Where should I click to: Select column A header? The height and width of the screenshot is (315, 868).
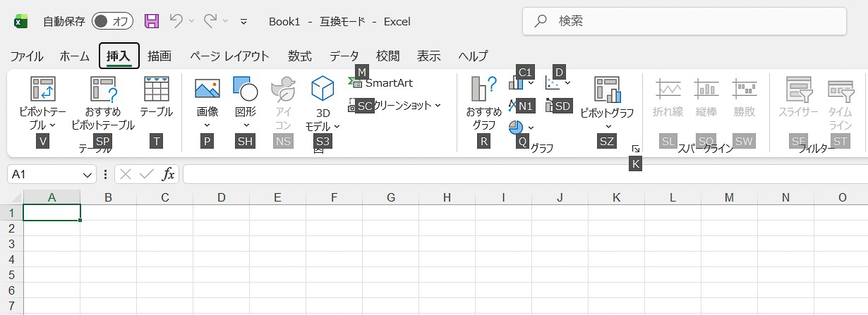tap(52, 197)
